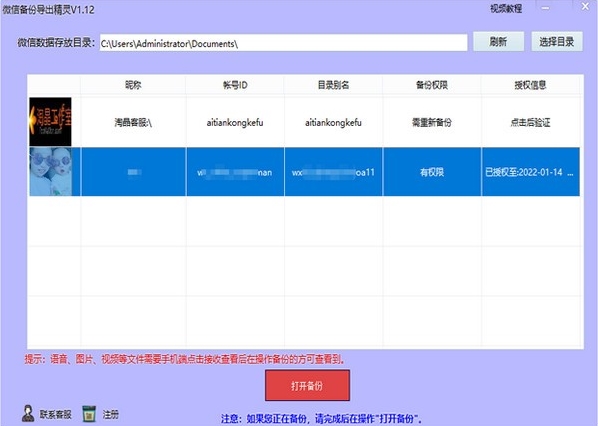The height and width of the screenshot is (426, 598).
Task: Focus the WeChat data directory path field
Action: click(x=283, y=43)
